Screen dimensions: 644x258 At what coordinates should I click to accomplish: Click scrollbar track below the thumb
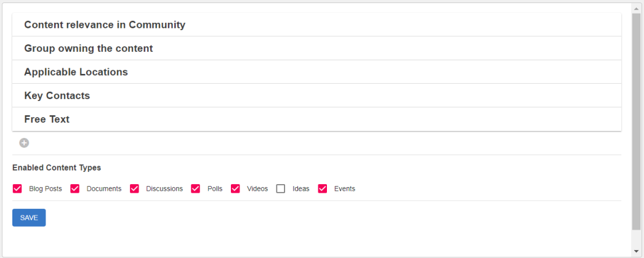[637, 239]
